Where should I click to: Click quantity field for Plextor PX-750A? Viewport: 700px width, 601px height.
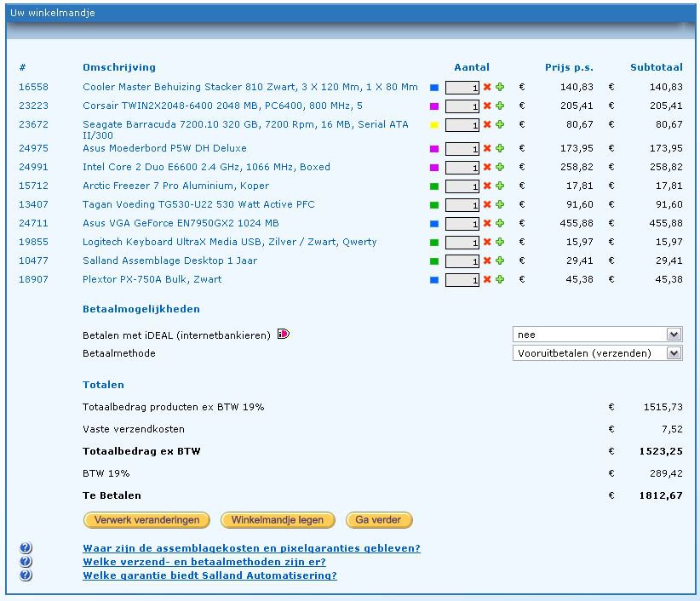tap(462, 280)
